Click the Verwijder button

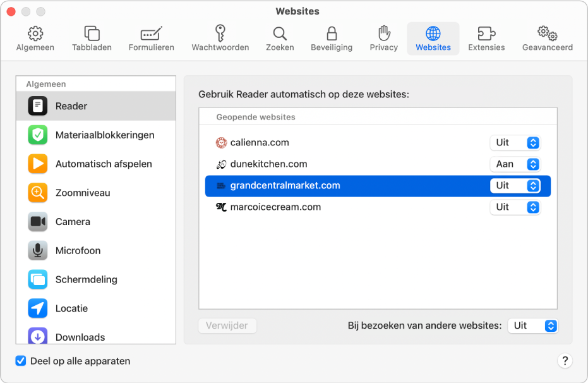[x=227, y=325]
